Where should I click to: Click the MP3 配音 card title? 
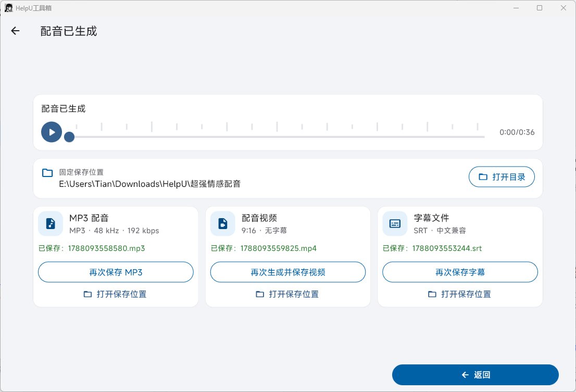[x=89, y=218]
